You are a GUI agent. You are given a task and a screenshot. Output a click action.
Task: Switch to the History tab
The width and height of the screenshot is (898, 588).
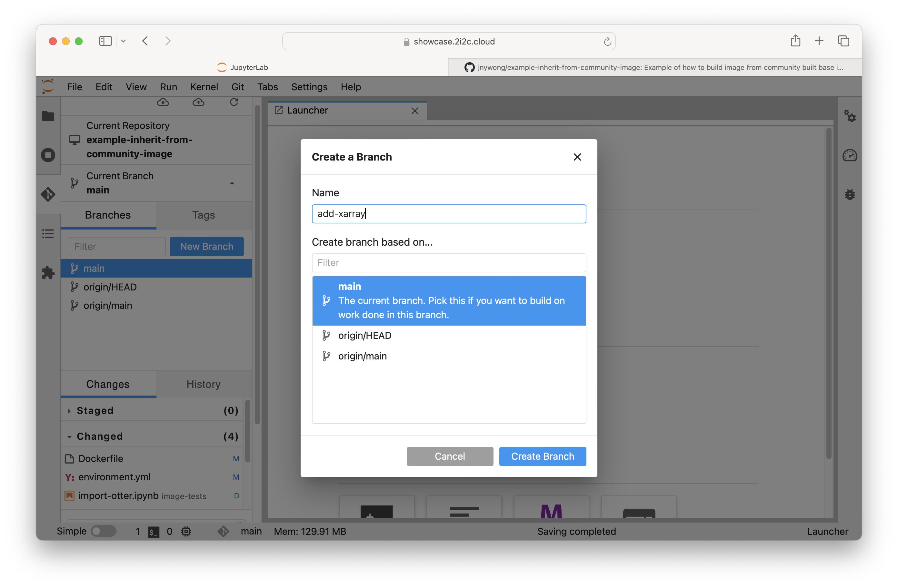tap(203, 384)
